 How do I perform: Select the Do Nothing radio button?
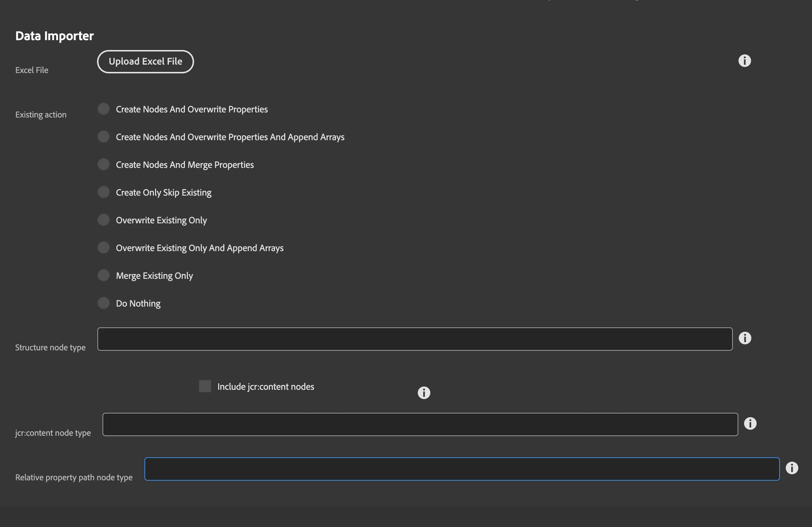point(104,303)
